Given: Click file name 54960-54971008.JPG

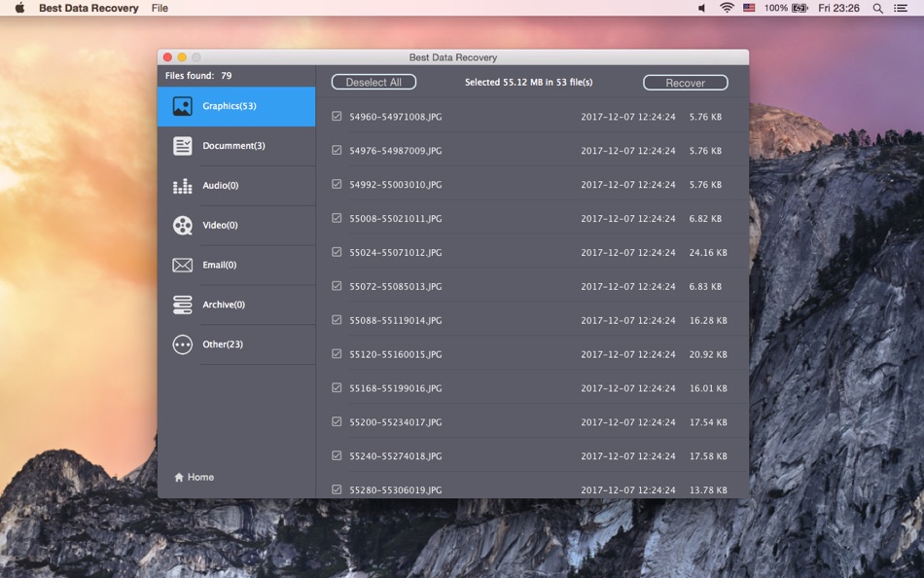Looking at the screenshot, I should coord(396,117).
